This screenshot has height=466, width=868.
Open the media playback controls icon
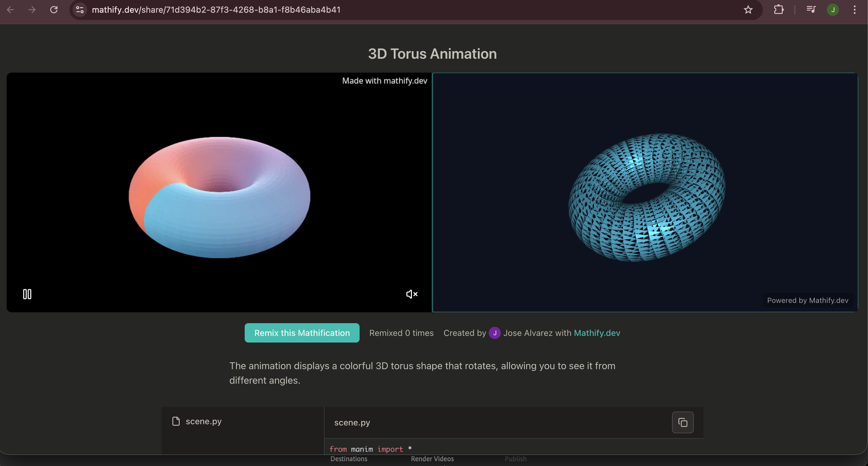(811, 9)
